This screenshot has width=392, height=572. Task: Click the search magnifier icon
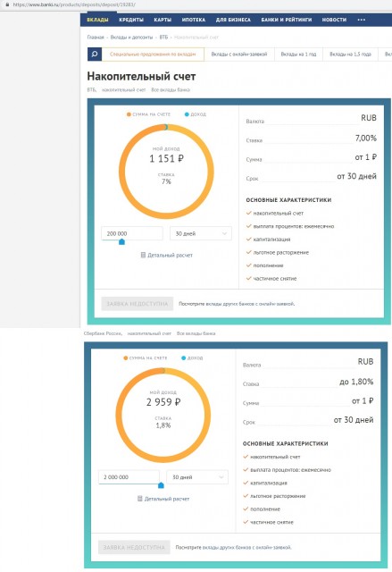pos(95,54)
